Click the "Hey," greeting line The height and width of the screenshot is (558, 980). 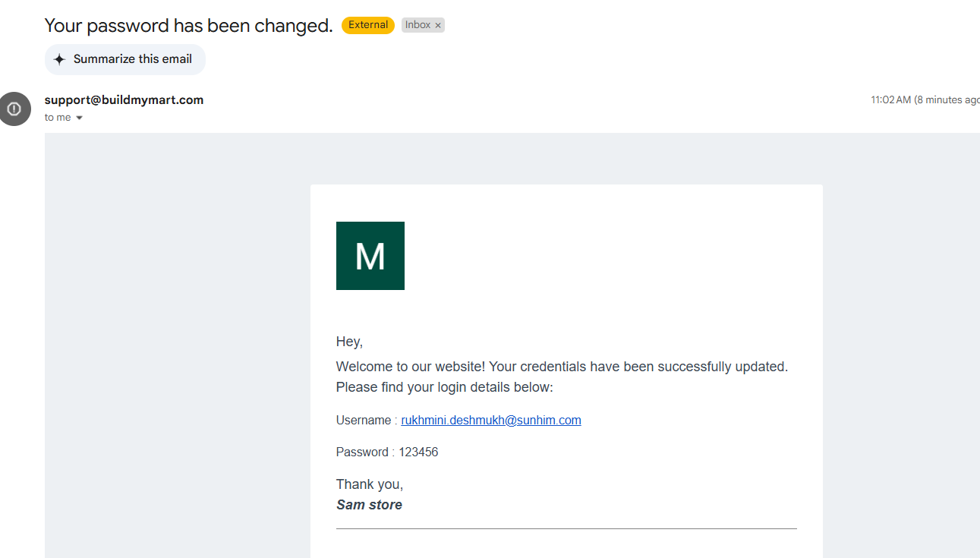349,342
